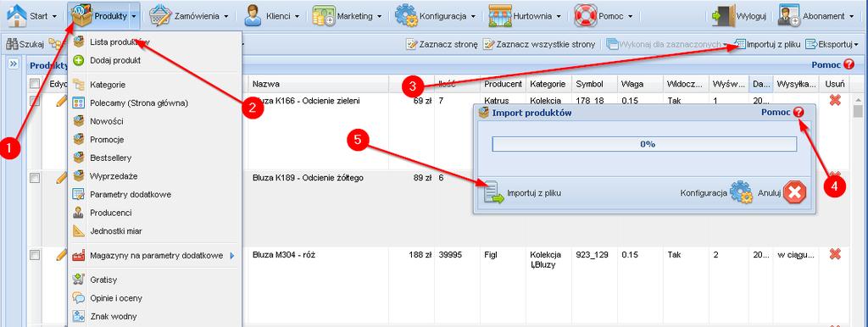
Task: Open the Produkty box icon
Action: pyautogui.click(x=82, y=16)
